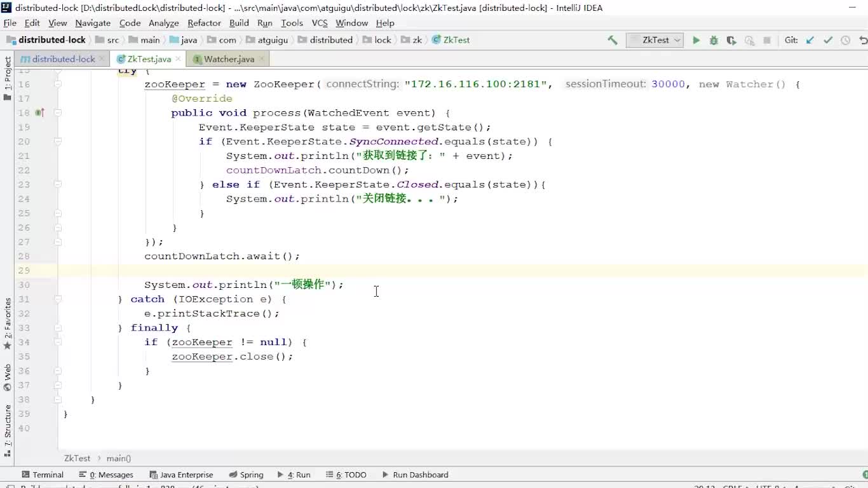Open the Analyze menu
This screenshot has height=488, width=868.
(x=164, y=23)
